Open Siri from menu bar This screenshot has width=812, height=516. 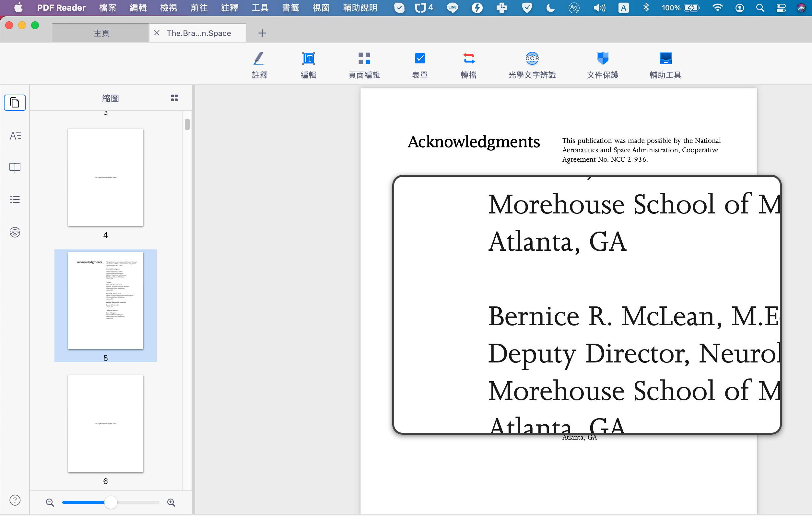coord(801,7)
